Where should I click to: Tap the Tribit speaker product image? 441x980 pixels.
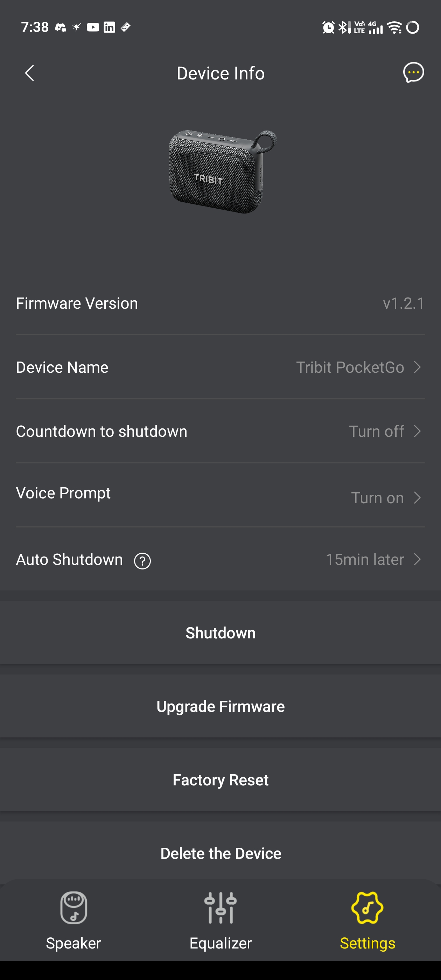point(222,171)
